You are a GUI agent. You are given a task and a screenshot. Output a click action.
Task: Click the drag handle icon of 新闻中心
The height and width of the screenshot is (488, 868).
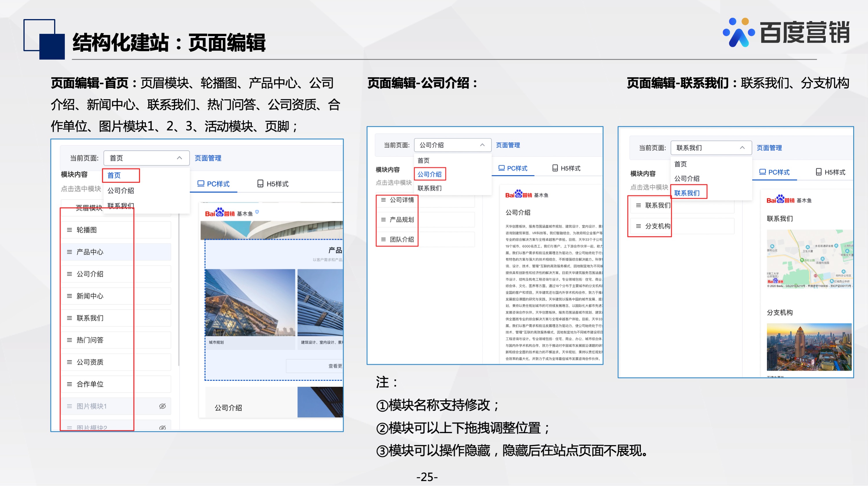(69, 296)
